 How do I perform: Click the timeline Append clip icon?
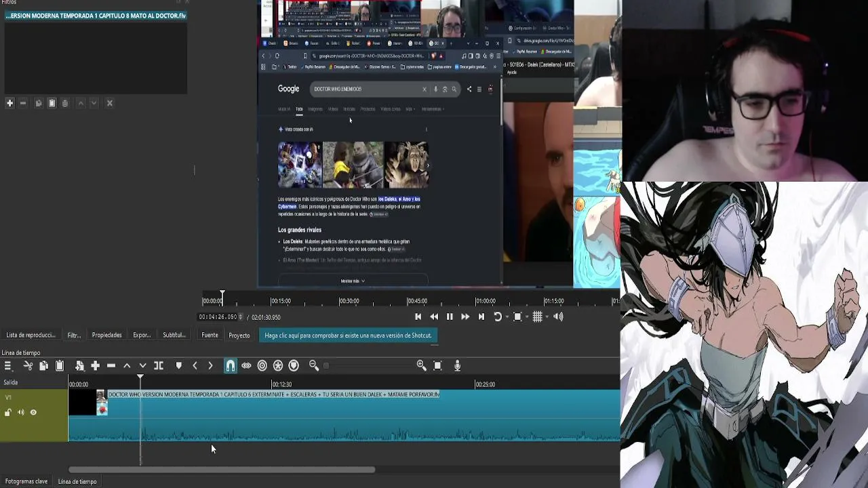tap(79, 366)
